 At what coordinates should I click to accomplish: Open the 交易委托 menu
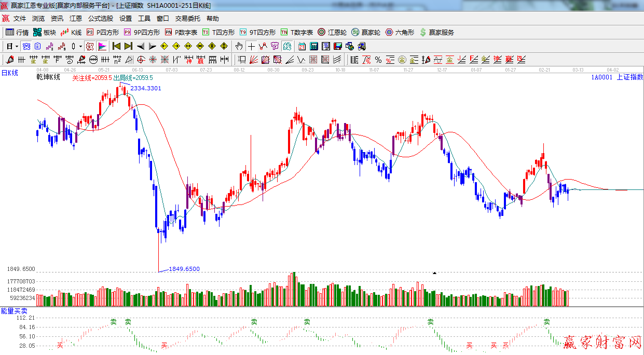(187, 18)
